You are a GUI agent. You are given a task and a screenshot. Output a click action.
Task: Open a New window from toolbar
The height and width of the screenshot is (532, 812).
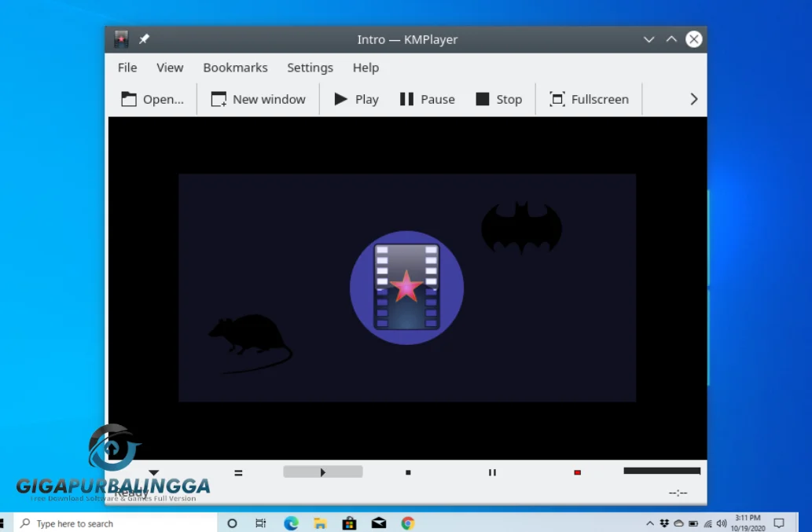pos(258,99)
